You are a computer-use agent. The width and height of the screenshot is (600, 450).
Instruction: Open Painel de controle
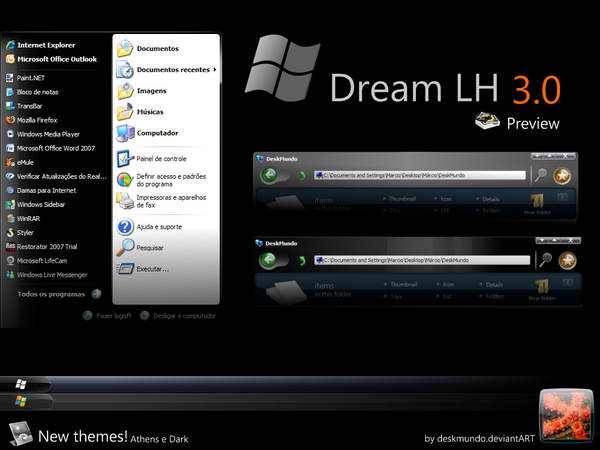coord(152,159)
